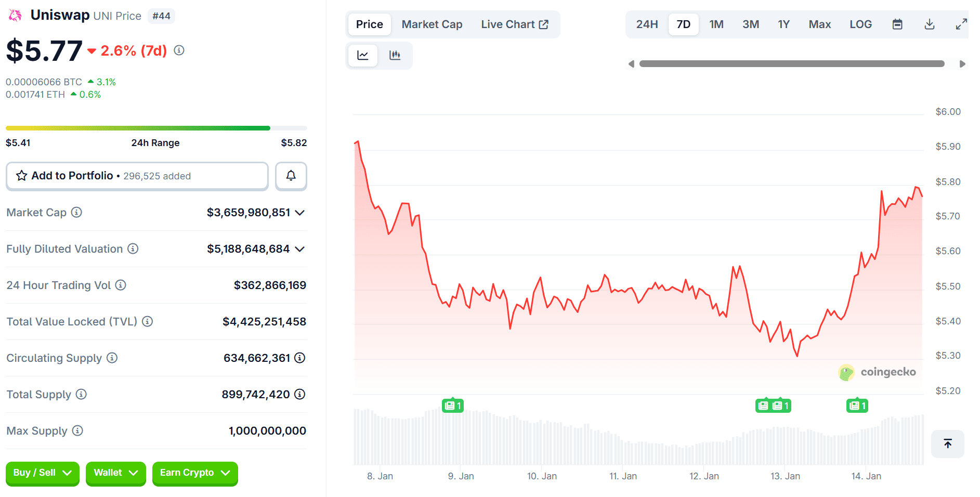Toggle LOG scale on the chart
Viewport: 980px width, 497px height.
point(860,24)
